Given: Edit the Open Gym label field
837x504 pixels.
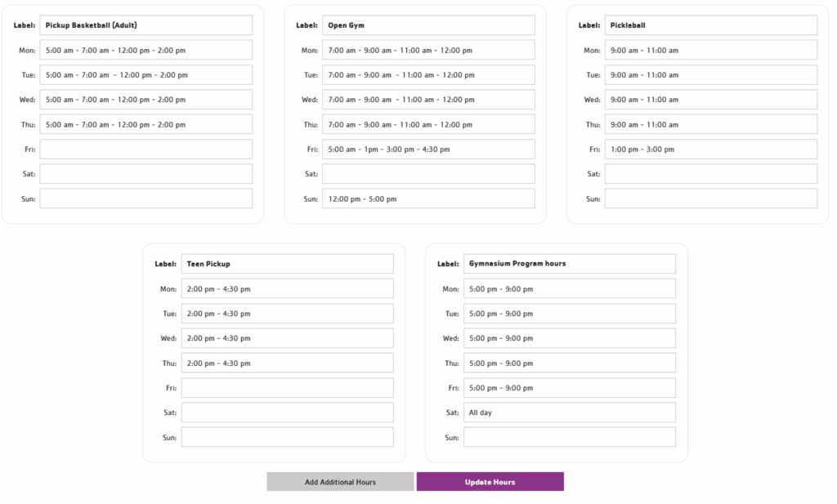Looking at the screenshot, I should pyautogui.click(x=428, y=25).
